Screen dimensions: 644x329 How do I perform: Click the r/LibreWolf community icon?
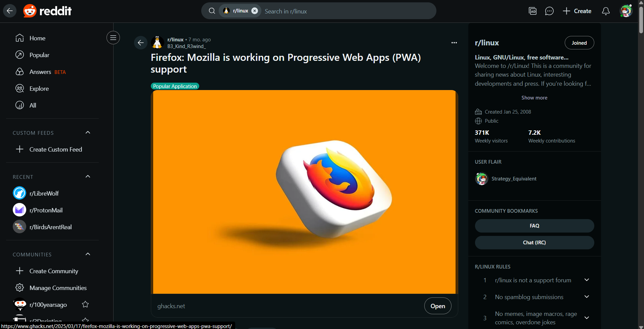(x=19, y=193)
